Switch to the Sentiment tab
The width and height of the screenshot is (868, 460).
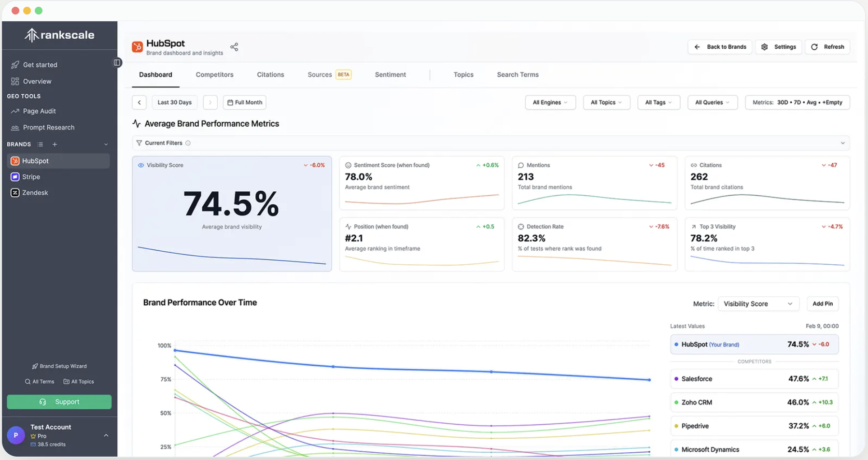(391, 75)
